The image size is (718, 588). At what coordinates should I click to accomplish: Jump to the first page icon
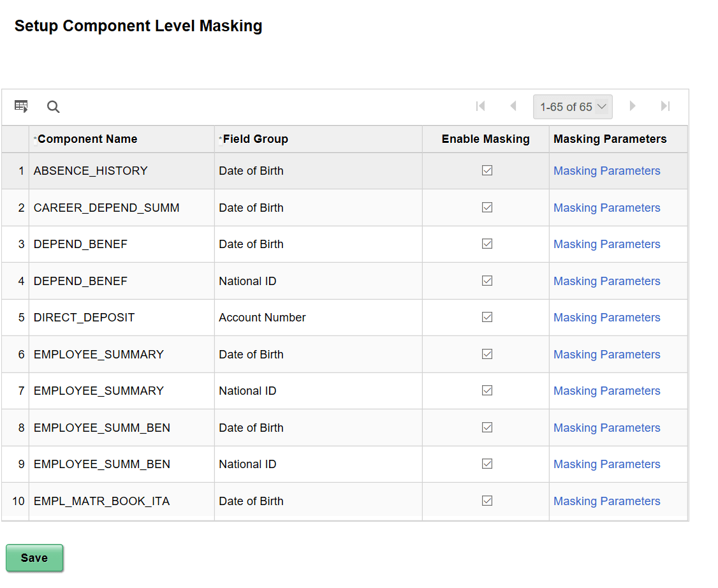[480, 106]
